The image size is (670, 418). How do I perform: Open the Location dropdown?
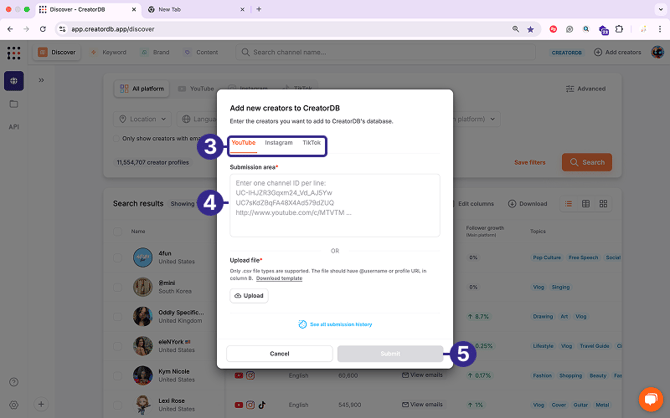point(142,119)
